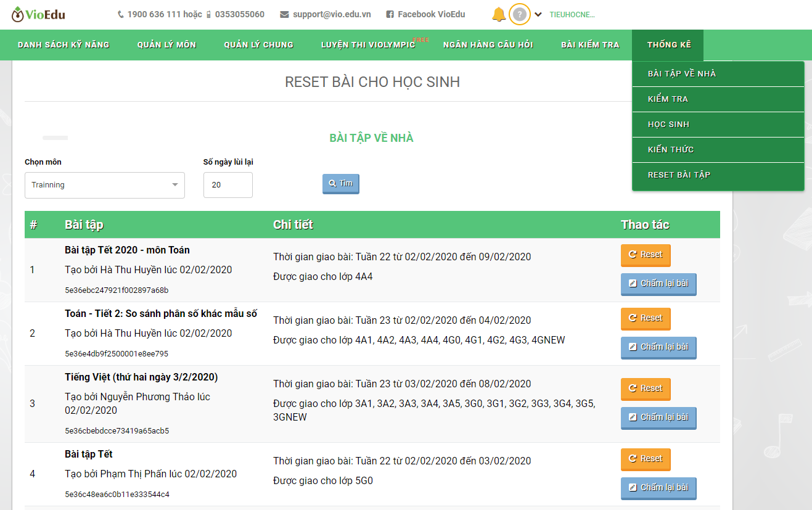
Task: Select Học sinh from Thống kê dropdown
Action: coord(668,125)
